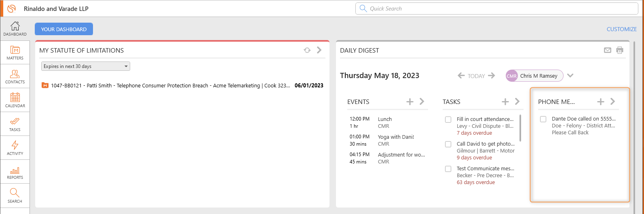Open the Matters section in sidebar
Image resolution: width=644 pixels, height=214 pixels.
point(15,53)
